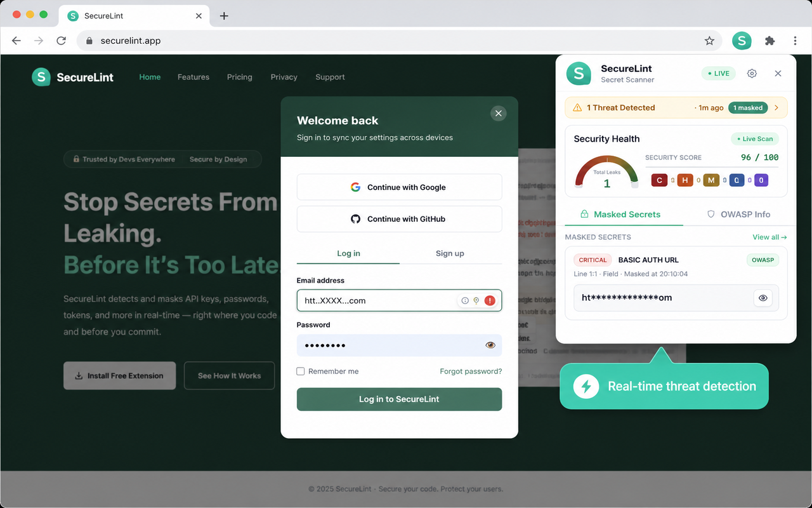The width and height of the screenshot is (812, 508).
Task: Open the Privacy nav link
Action: pos(284,77)
